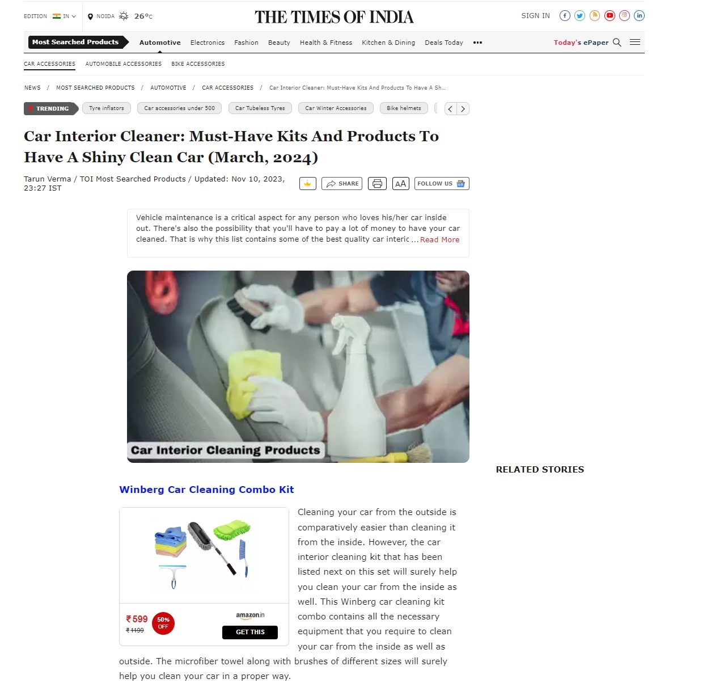Open the LinkedIn social icon
728x700 pixels.
(x=640, y=16)
